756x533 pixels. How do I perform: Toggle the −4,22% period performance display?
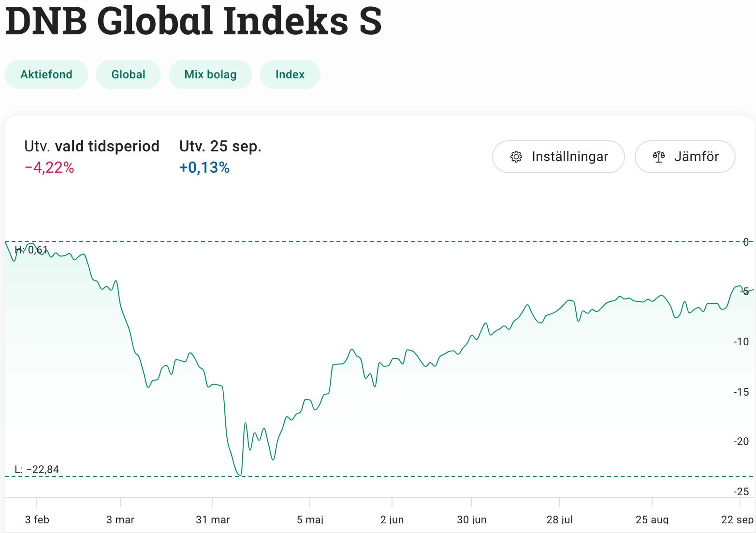point(49,167)
